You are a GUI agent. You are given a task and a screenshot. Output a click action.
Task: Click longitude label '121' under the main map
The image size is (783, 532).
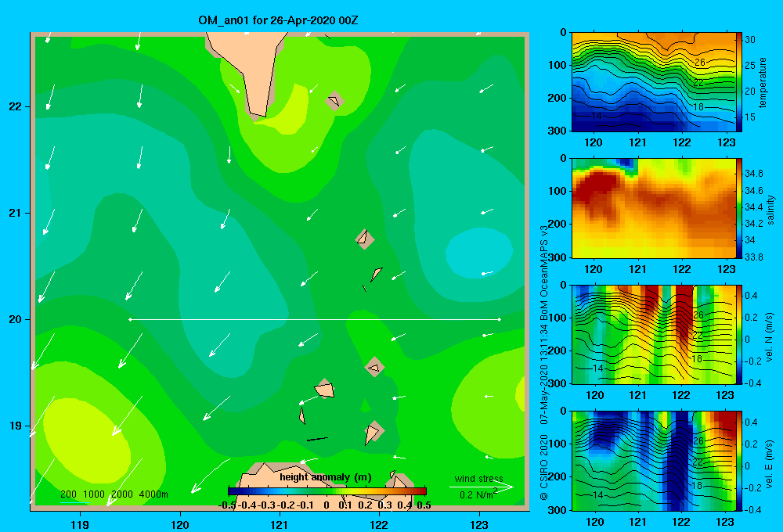280,524
